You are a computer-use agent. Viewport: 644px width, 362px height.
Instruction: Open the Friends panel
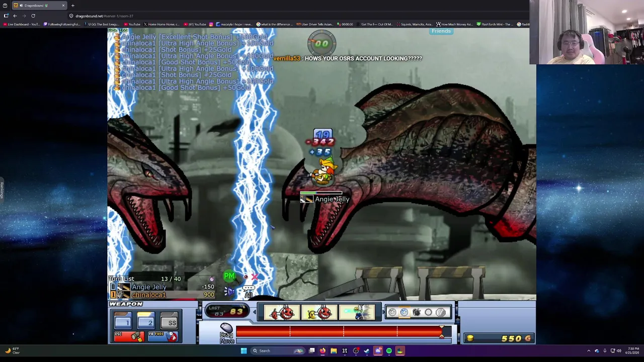click(x=441, y=31)
